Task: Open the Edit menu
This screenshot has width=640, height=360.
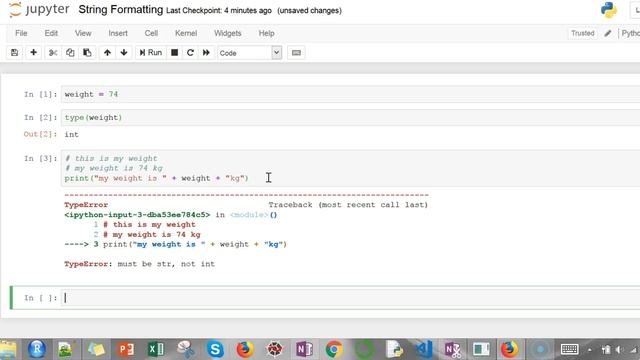Action: point(51,33)
